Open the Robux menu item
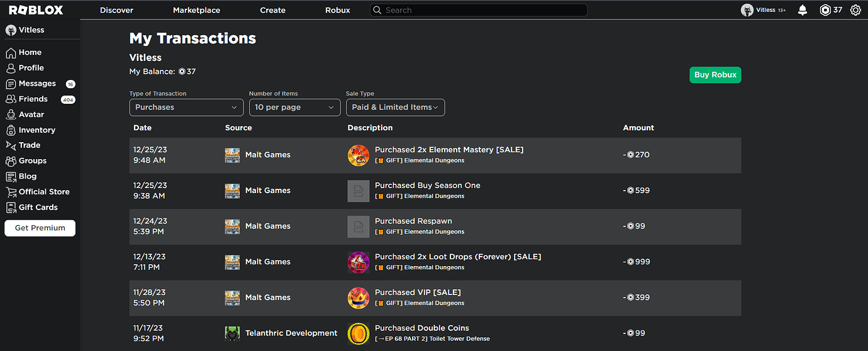 click(x=338, y=10)
